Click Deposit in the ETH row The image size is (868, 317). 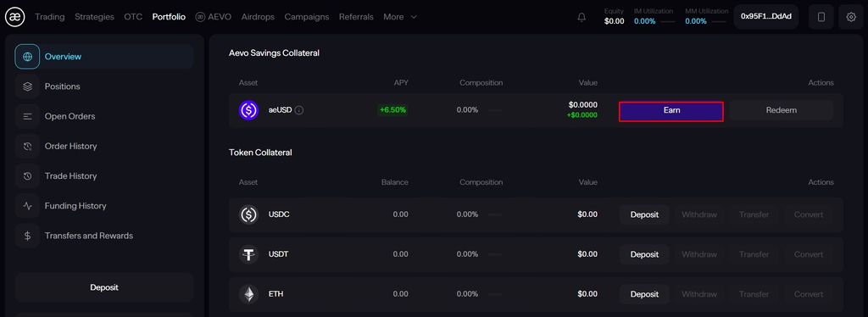pyautogui.click(x=644, y=294)
